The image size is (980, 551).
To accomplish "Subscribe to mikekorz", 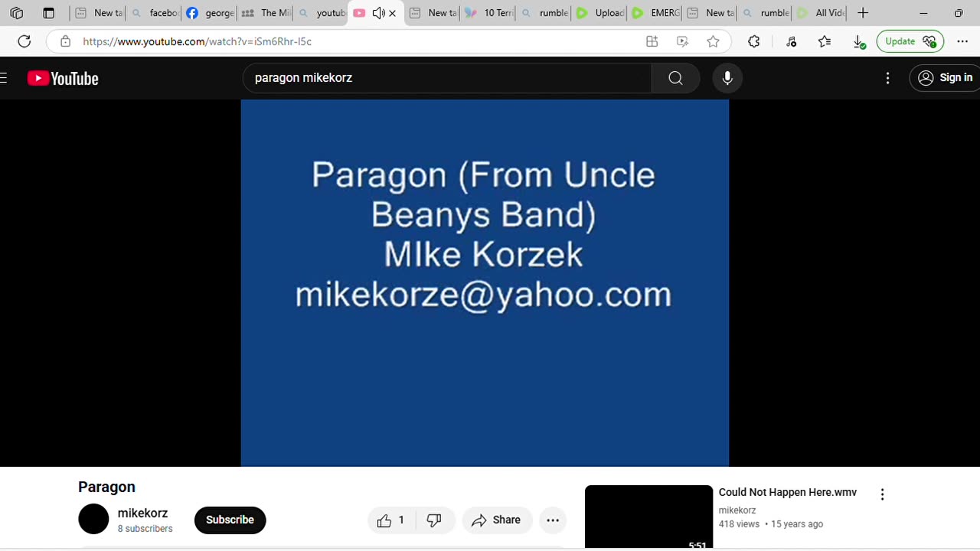I will [230, 520].
